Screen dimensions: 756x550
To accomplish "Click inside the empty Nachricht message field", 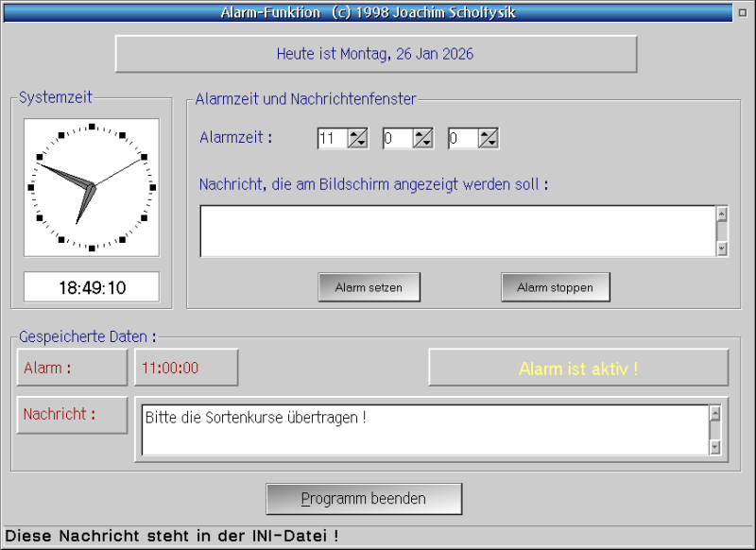I will tap(454, 230).
